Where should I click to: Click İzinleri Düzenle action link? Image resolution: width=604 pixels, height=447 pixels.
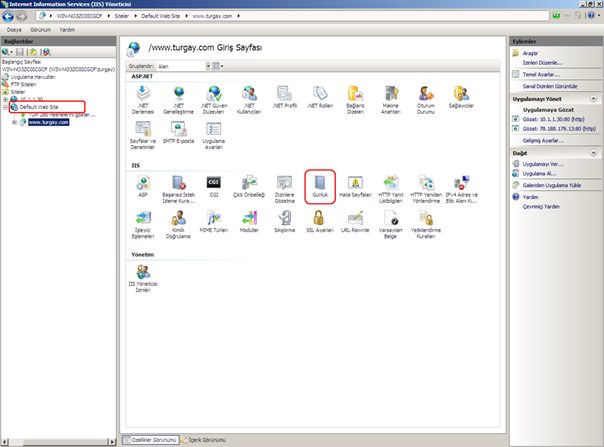tap(542, 62)
